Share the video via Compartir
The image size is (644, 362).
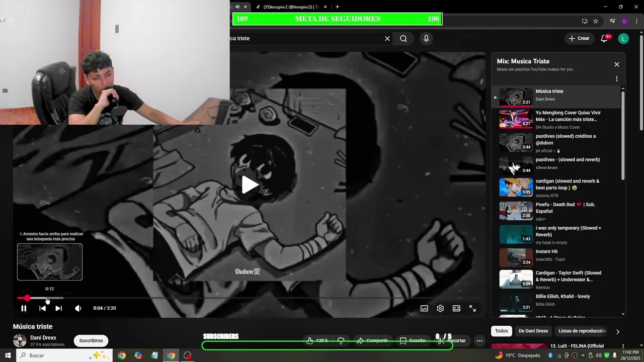pyautogui.click(x=372, y=340)
